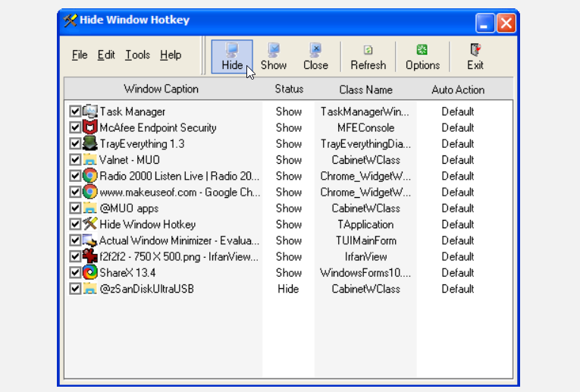The image size is (580, 392).
Task: Click the WindowsForms10.... class name cell
Action: 365,273
